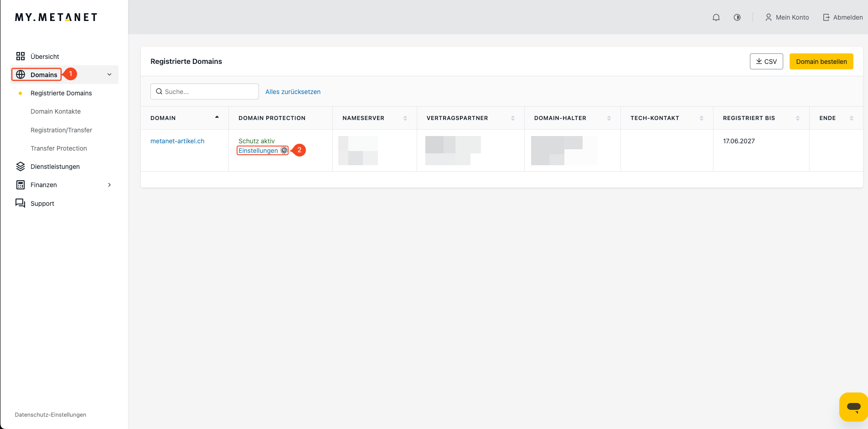Click the Registrierte Domains panel heading
The image size is (868, 429).
186,62
